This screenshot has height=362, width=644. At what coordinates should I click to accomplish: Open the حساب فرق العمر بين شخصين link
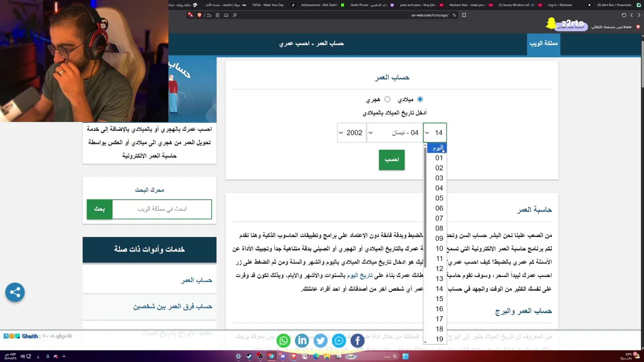tap(173, 306)
